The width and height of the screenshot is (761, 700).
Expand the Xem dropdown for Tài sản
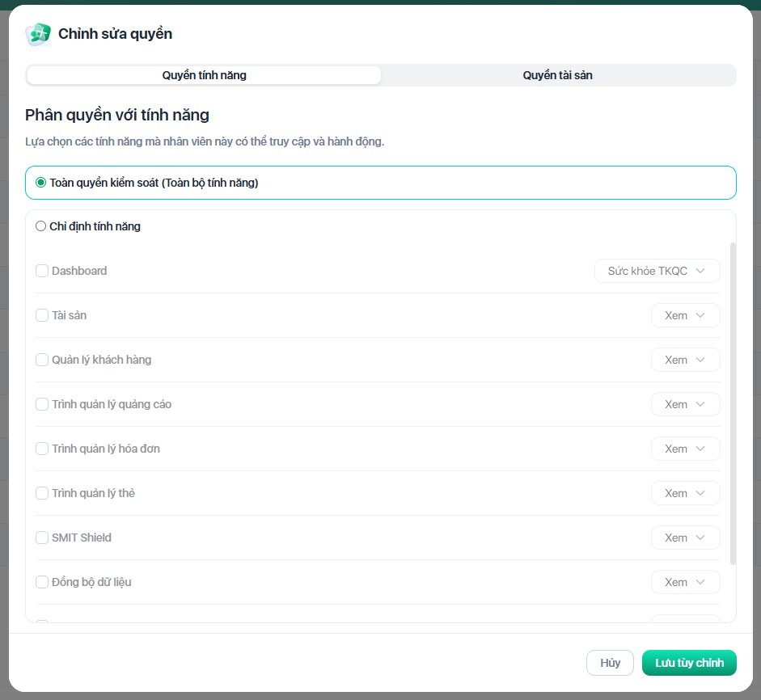tap(685, 315)
